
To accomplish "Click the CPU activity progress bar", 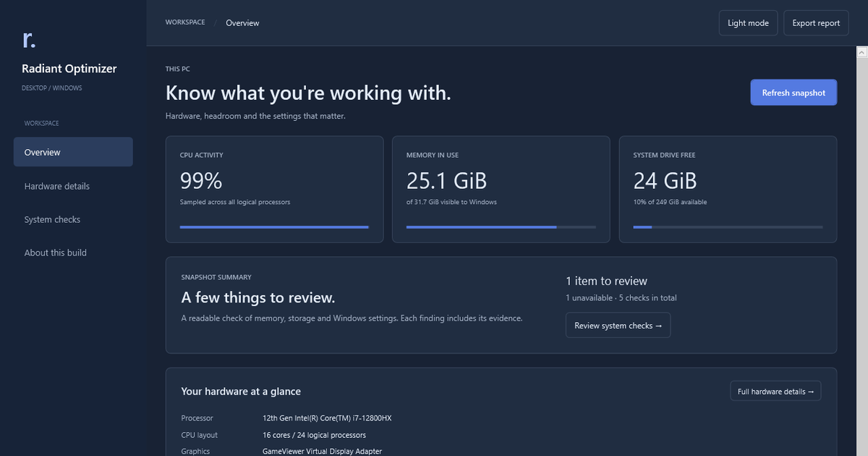I will click(x=274, y=227).
